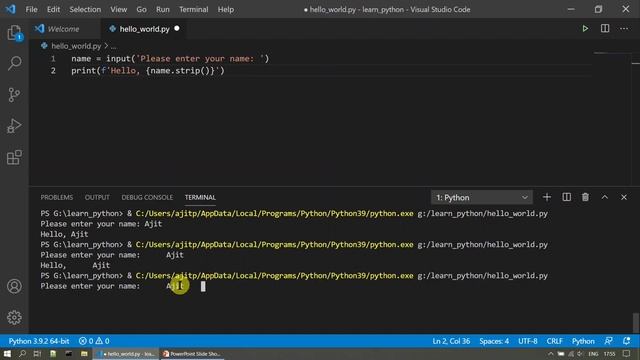The height and width of the screenshot is (360, 640).
Task: Click Ln 2, Col 36 in status bar
Action: point(451,341)
